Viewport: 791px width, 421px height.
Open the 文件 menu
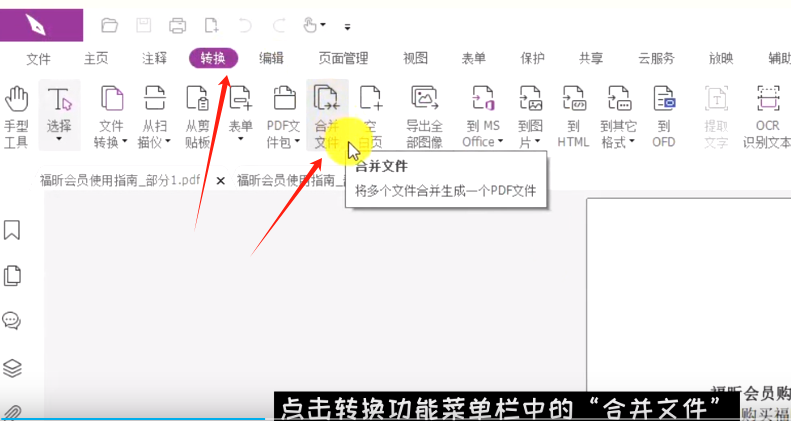pyautogui.click(x=38, y=59)
